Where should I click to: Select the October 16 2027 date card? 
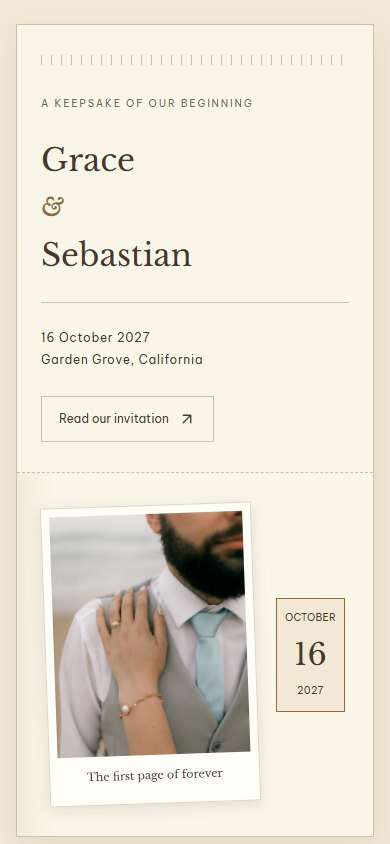[x=310, y=655]
